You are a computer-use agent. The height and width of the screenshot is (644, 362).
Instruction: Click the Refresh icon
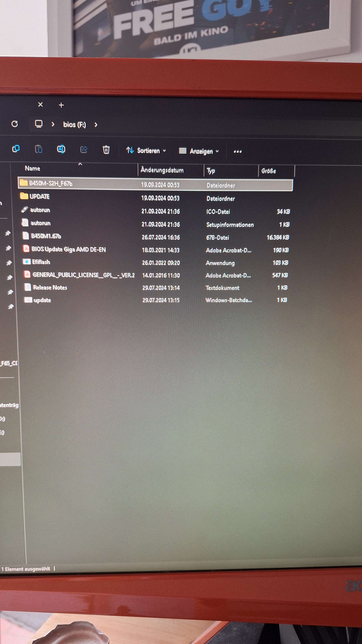pos(15,124)
